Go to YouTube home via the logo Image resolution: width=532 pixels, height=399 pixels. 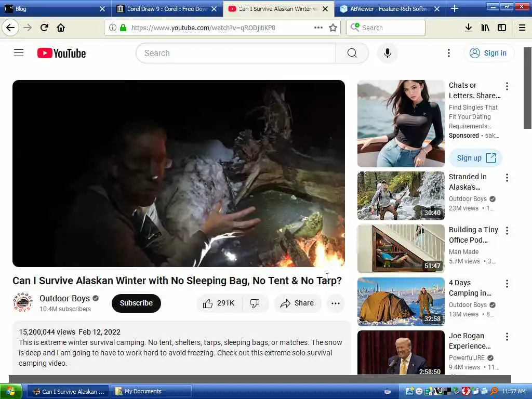pos(61,54)
